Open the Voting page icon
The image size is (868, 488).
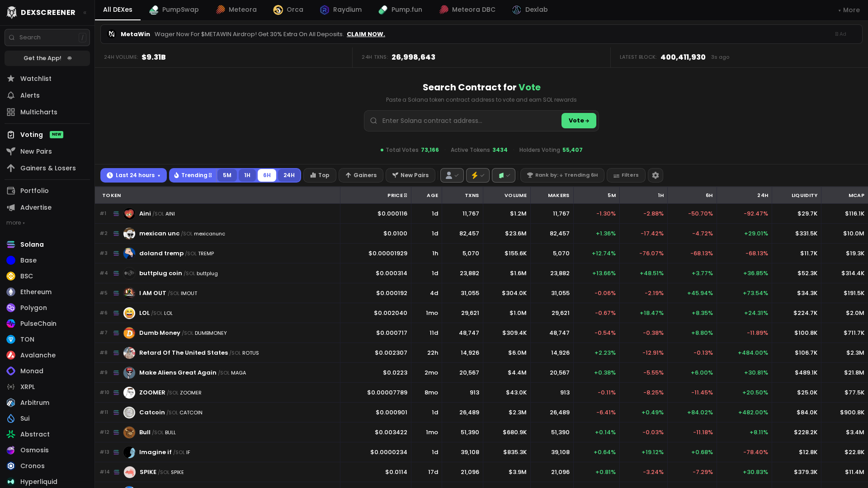point(11,135)
